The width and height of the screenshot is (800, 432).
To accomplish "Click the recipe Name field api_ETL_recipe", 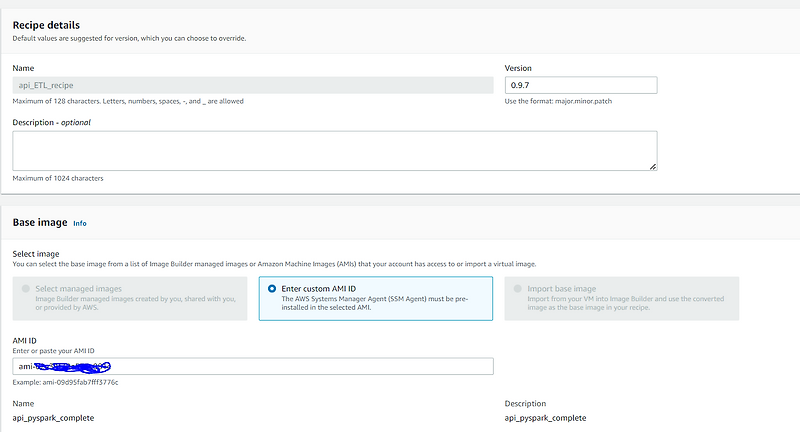I will coord(253,85).
